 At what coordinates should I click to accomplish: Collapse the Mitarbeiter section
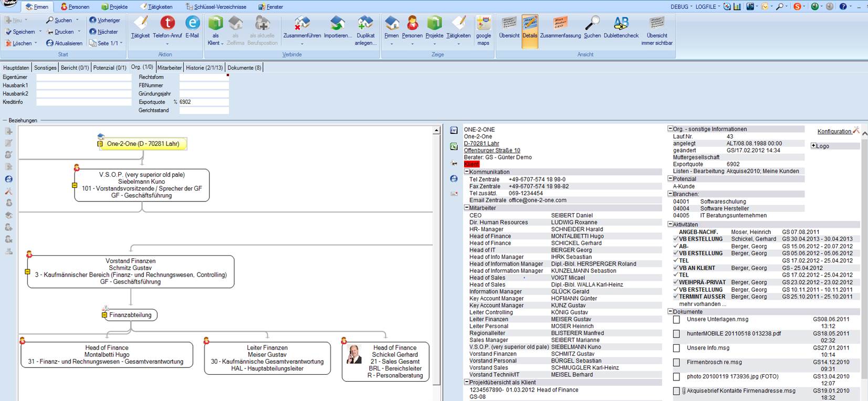click(x=466, y=208)
